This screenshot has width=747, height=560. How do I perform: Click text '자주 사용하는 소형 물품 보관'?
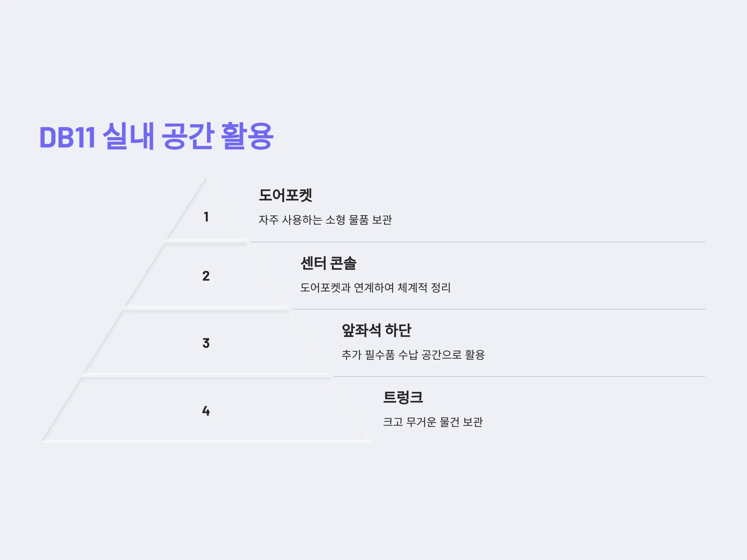325,220
